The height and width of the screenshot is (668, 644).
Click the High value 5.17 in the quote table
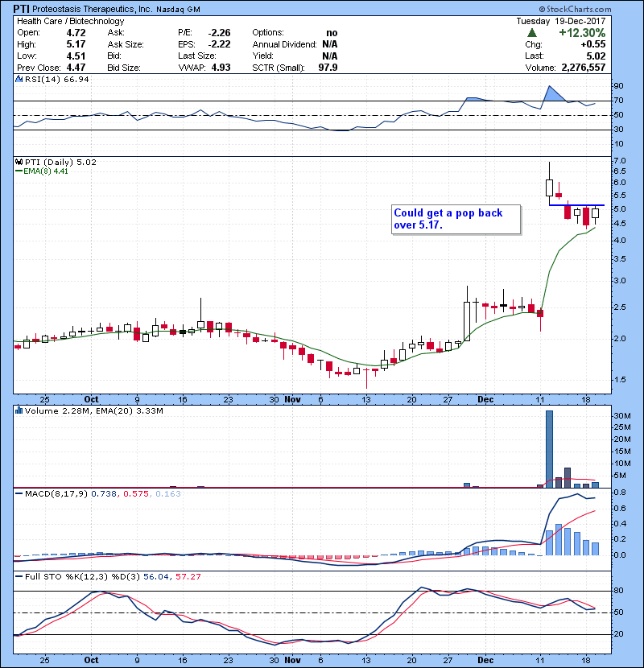click(76, 44)
